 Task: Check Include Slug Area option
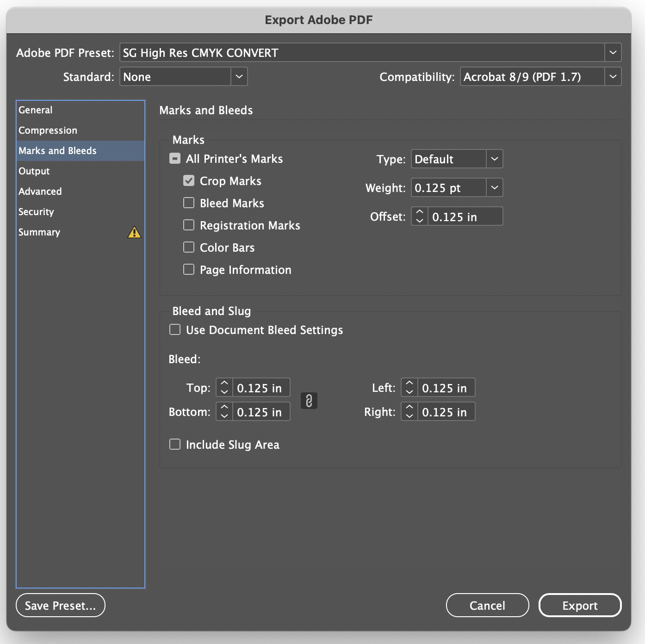(175, 445)
